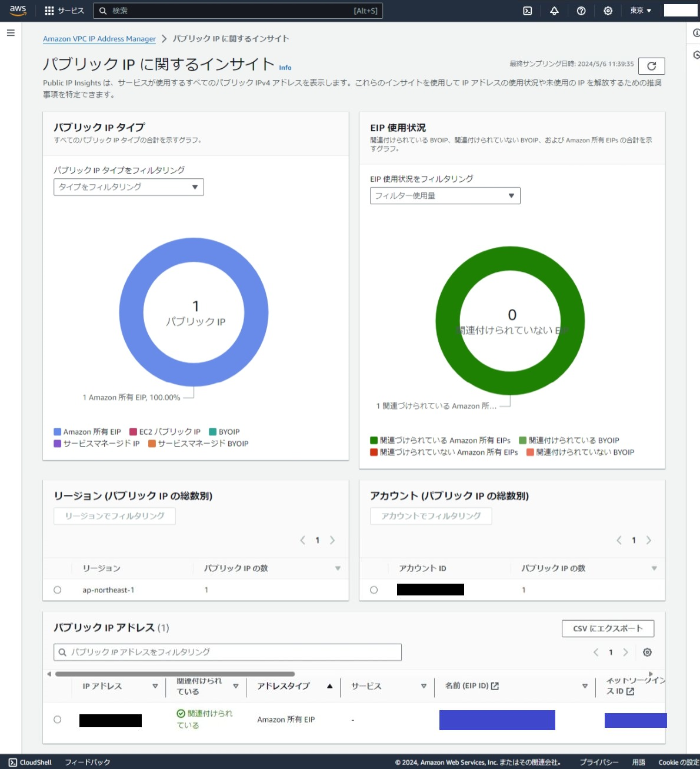The image size is (700, 769).
Task: Launch CloudShell from the top bar
Action: (528, 11)
